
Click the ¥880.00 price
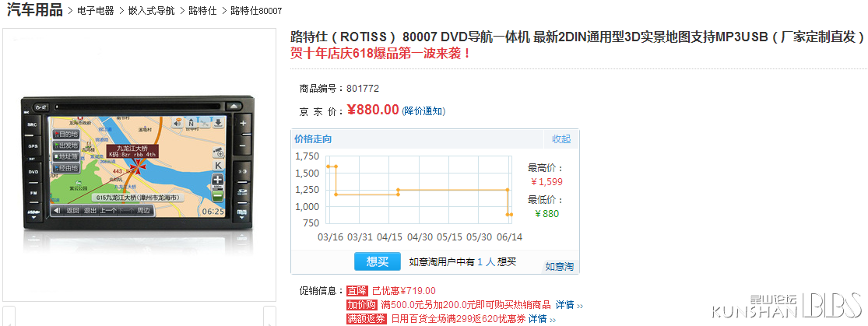point(373,110)
